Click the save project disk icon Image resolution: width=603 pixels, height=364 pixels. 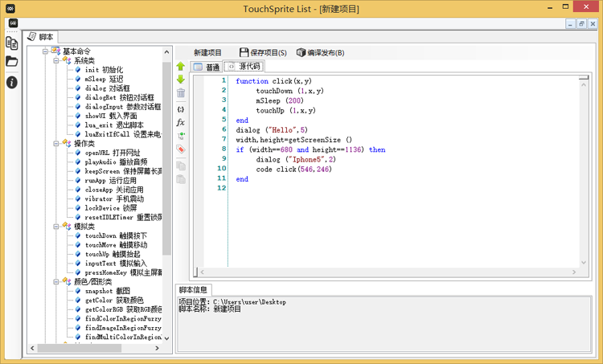click(x=244, y=52)
